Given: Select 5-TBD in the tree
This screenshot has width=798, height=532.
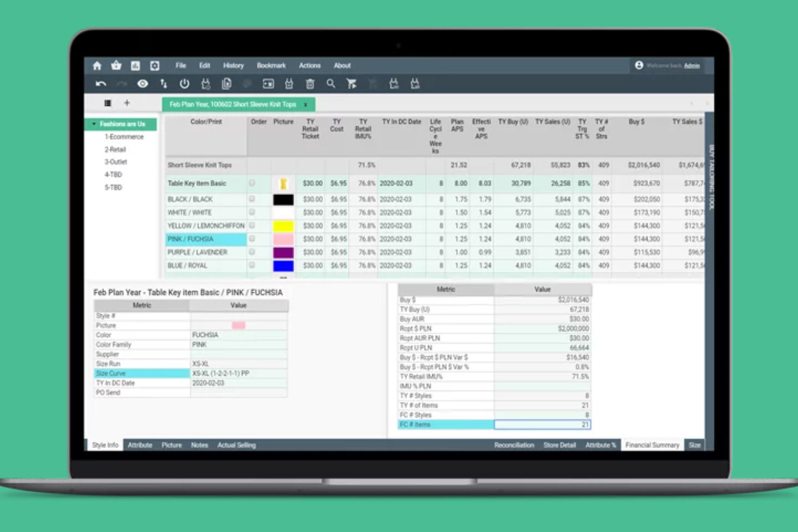Looking at the screenshot, I should click(113, 188).
